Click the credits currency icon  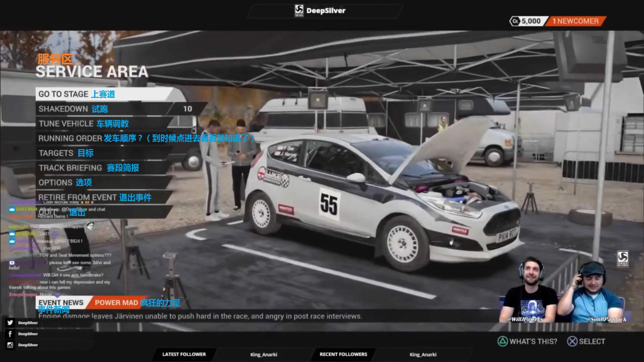click(515, 21)
